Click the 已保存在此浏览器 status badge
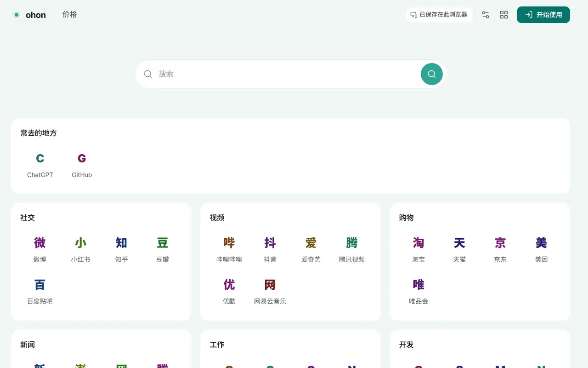Screen dimensions: 588x368 [439, 15]
